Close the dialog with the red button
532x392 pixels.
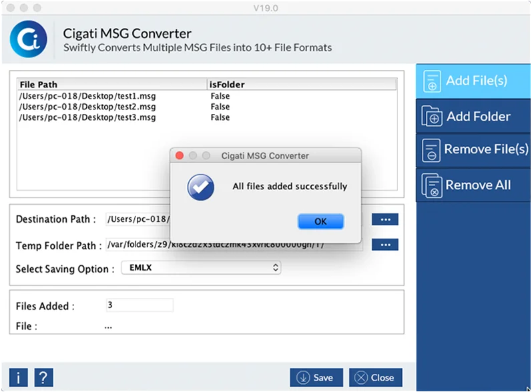[x=180, y=155]
